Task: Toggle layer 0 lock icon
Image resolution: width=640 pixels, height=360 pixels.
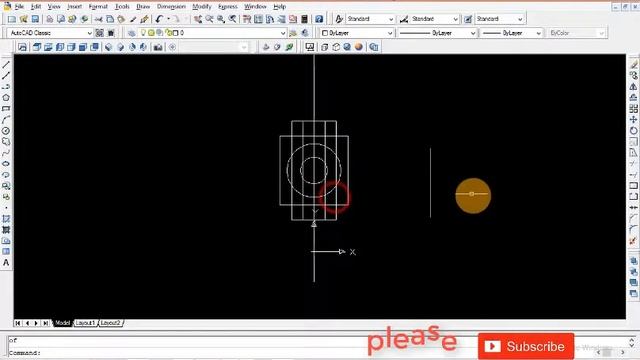Action: coord(168,33)
